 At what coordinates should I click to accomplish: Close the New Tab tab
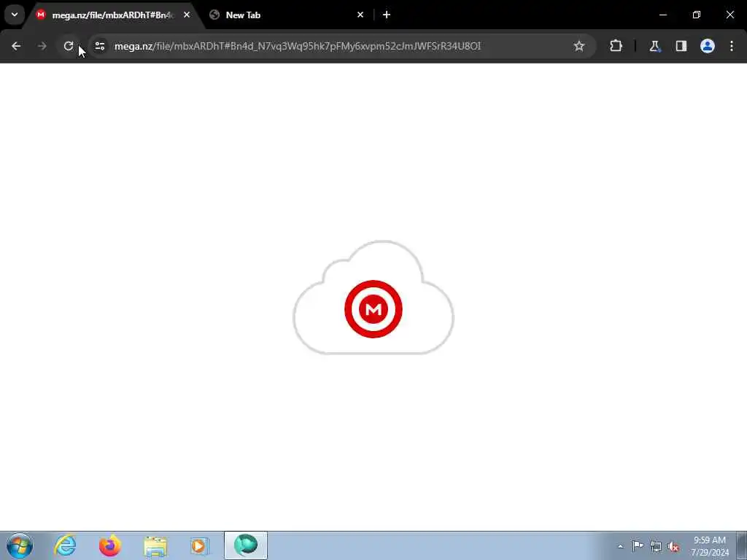click(360, 15)
